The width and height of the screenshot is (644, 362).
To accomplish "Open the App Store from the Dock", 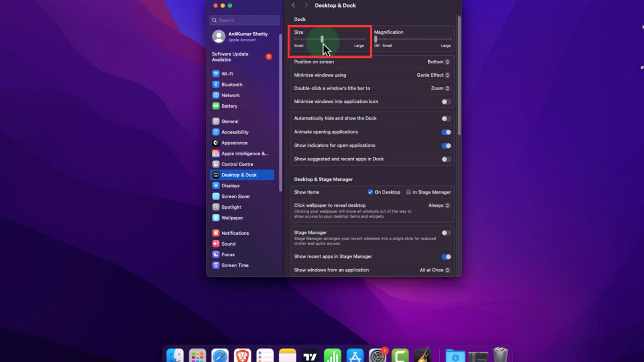I will 355,354.
